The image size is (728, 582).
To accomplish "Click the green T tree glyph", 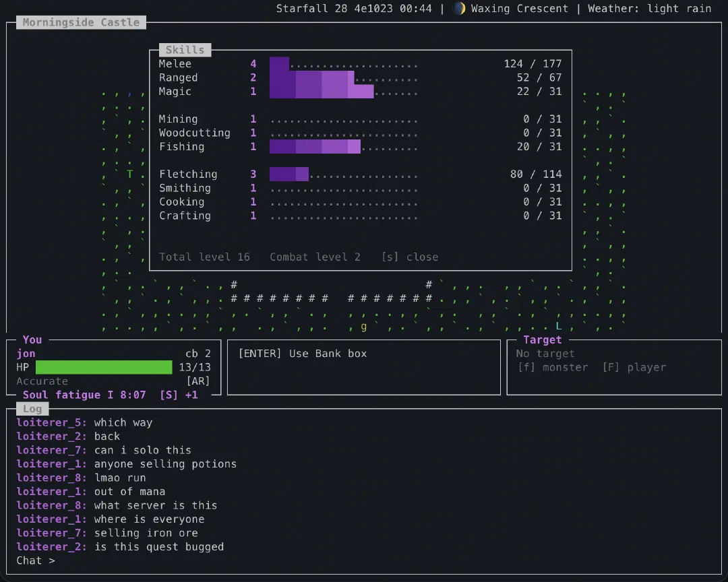I will pos(129,174).
